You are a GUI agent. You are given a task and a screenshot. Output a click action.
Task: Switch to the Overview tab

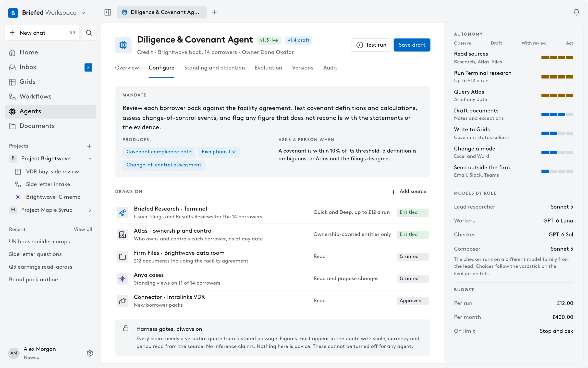(127, 68)
